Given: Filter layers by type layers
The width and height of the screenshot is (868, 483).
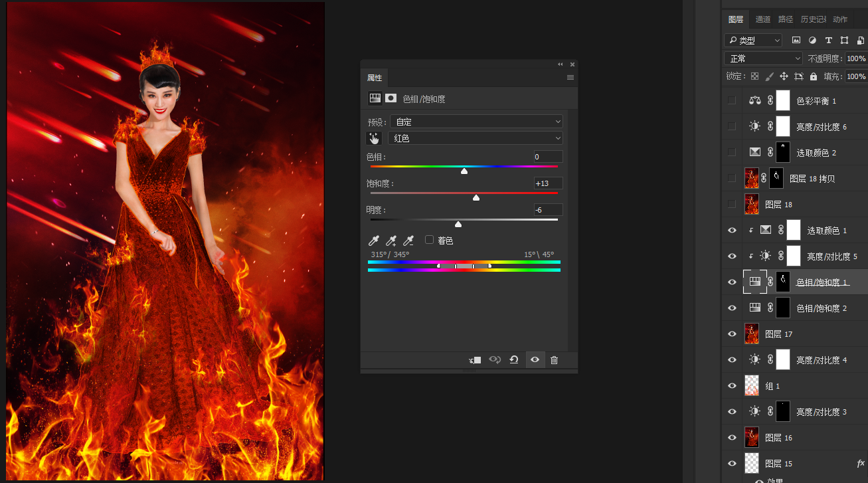Looking at the screenshot, I should point(828,41).
